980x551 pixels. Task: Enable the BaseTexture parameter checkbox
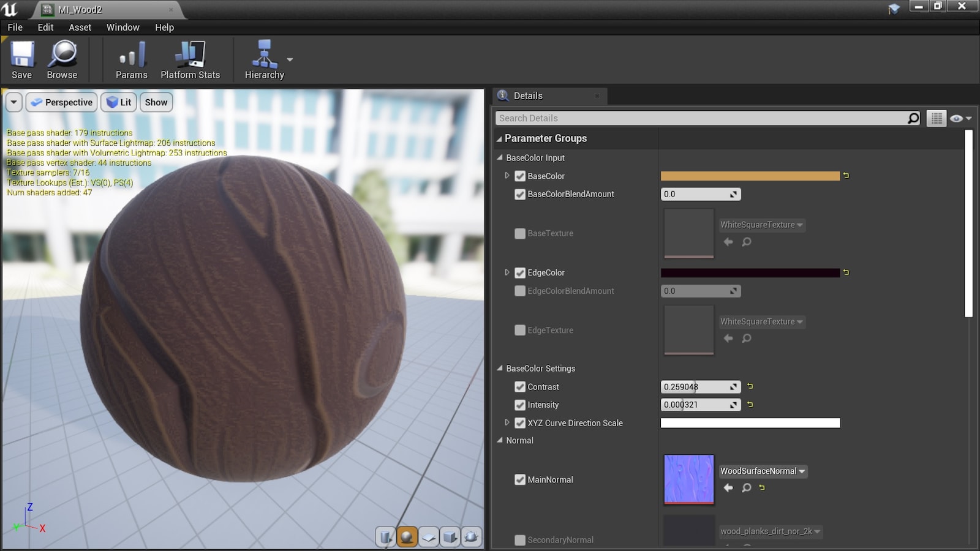tap(520, 233)
